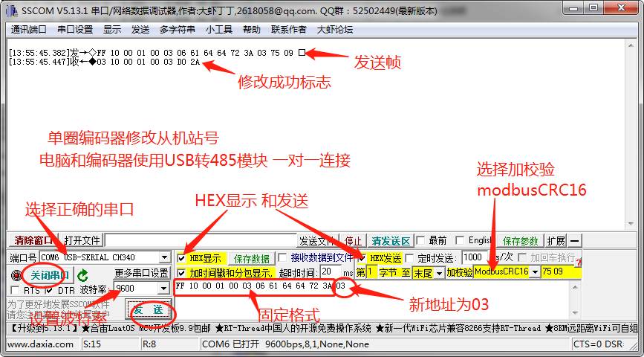Click the hex send data text box
Viewport: 644px width, 357px height.
(372, 300)
